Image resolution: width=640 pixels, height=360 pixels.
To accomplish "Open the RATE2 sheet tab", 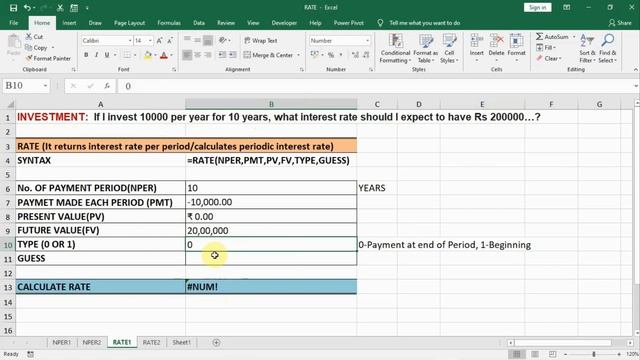I will pos(151,342).
